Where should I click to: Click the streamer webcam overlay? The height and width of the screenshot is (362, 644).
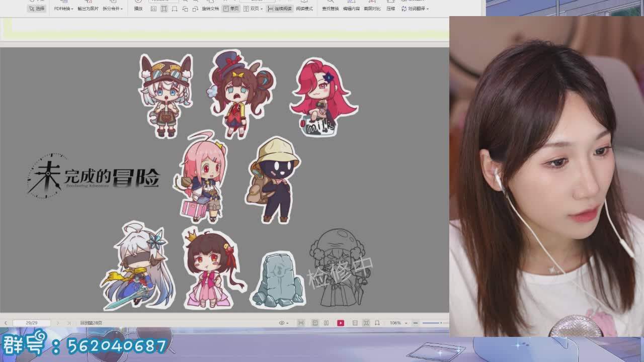pos(546,176)
